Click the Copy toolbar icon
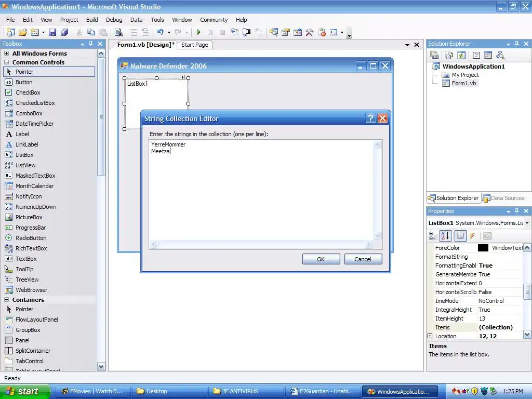532x399 pixels. 91,32
